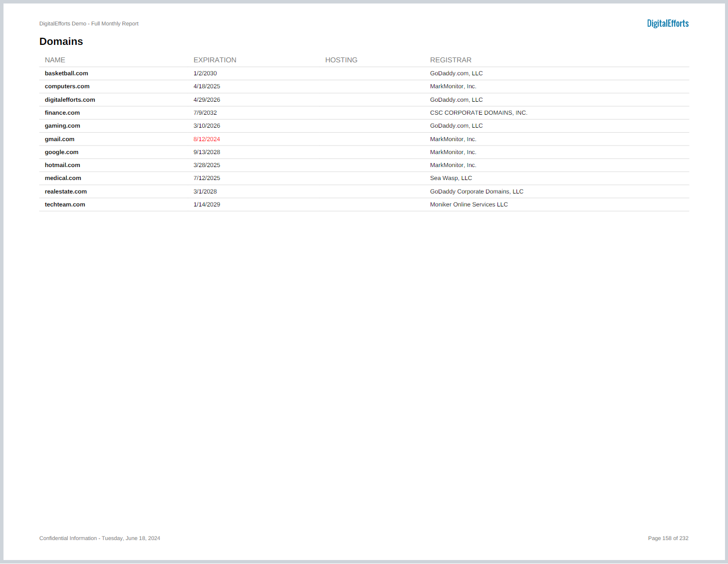Click expiration date 4/18/2025

click(207, 86)
